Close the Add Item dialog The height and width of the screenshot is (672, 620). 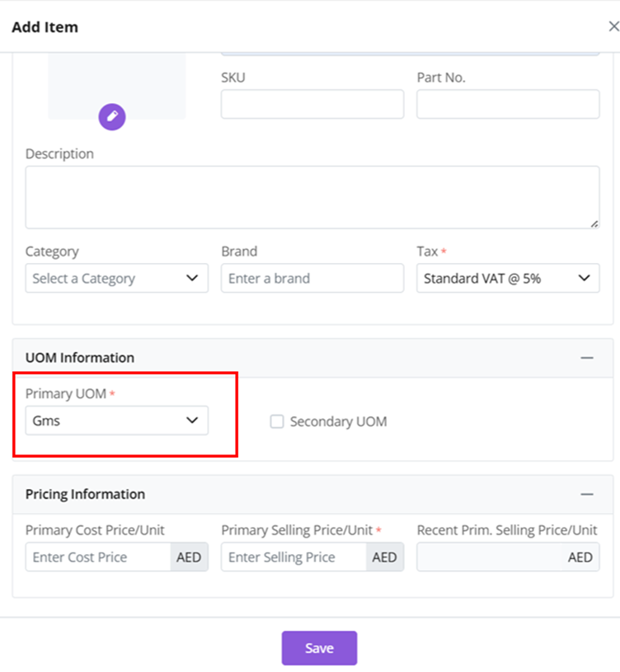(x=613, y=26)
